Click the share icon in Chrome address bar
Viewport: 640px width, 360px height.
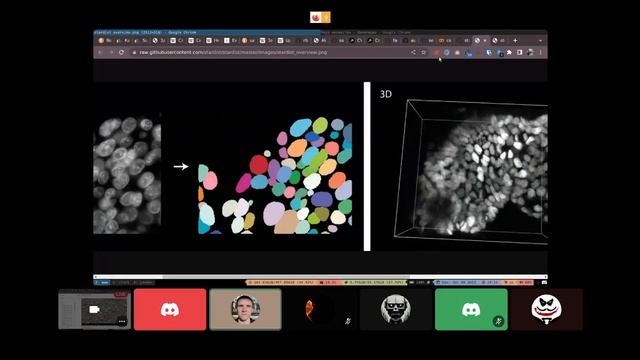click(x=413, y=52)
